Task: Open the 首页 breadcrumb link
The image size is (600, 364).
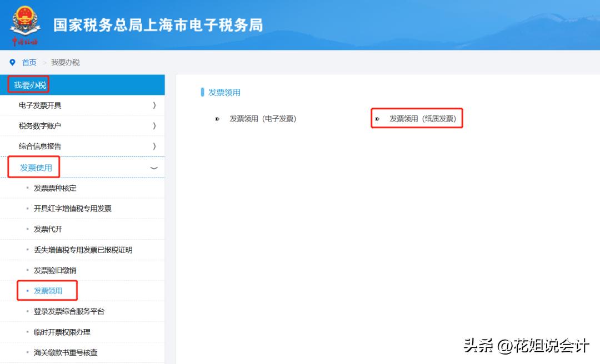Action: click(x=29, y=62)
